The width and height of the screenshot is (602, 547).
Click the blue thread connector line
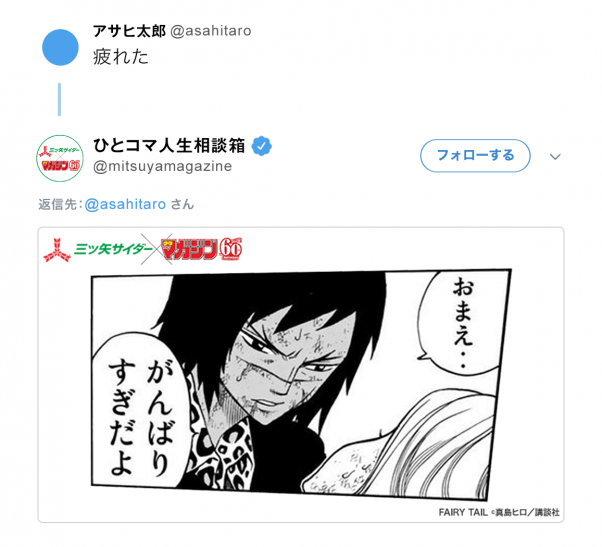point(60,99)
